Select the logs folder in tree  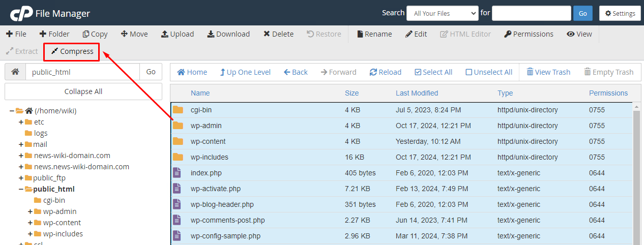[x=41, y=133]
